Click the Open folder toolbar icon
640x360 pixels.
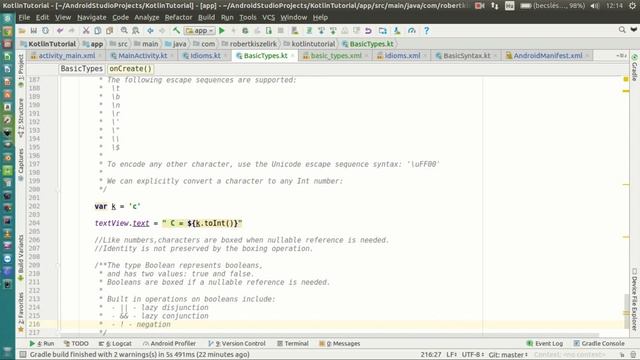(x=22, y=31)
